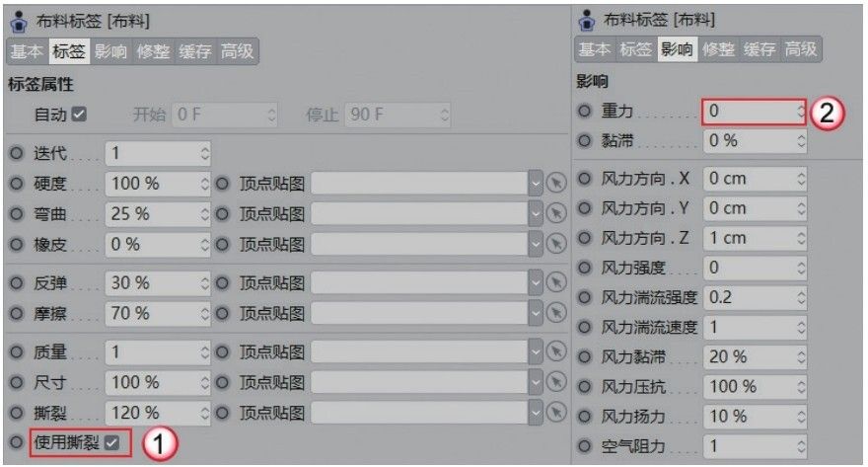The width and height of the screenshot is (868, 467).
Task: Click the stepper arrows of 撕裂 120% field
Action: [205, 413]
